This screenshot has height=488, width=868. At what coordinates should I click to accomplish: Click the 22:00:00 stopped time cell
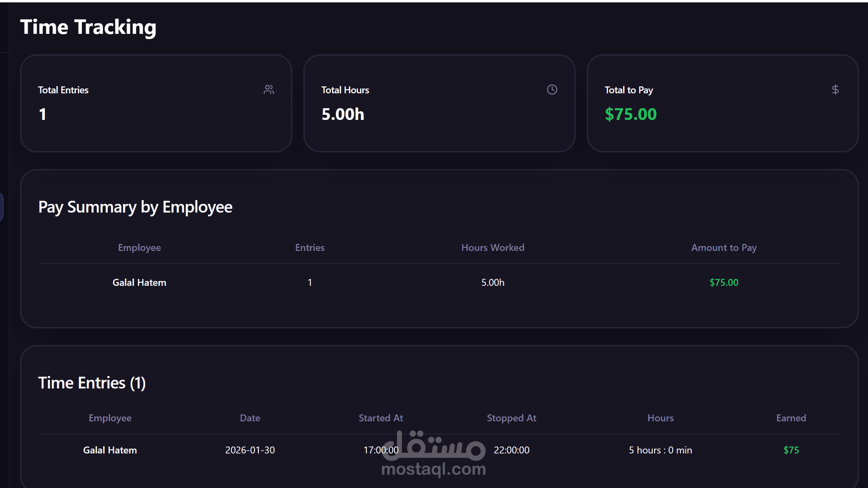[511, 450]
